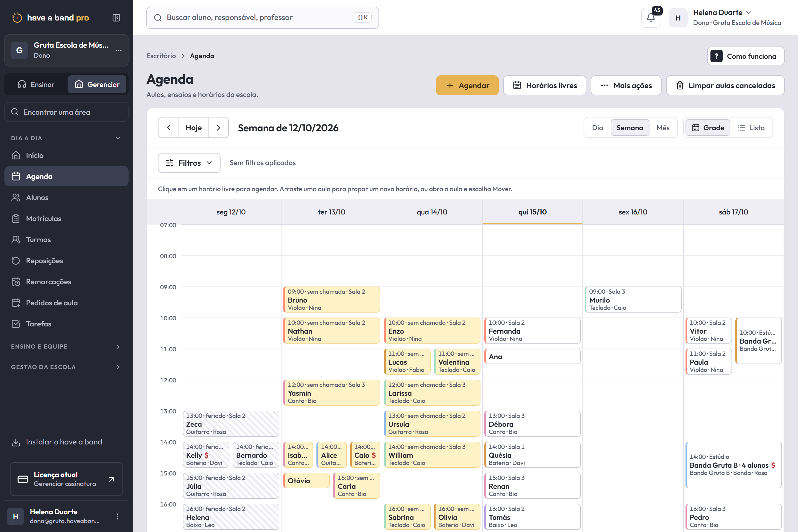Open the Filtros dropdown
Image resolution: width=798 pixels, height=532 pixels.
(x=189, y=163)
